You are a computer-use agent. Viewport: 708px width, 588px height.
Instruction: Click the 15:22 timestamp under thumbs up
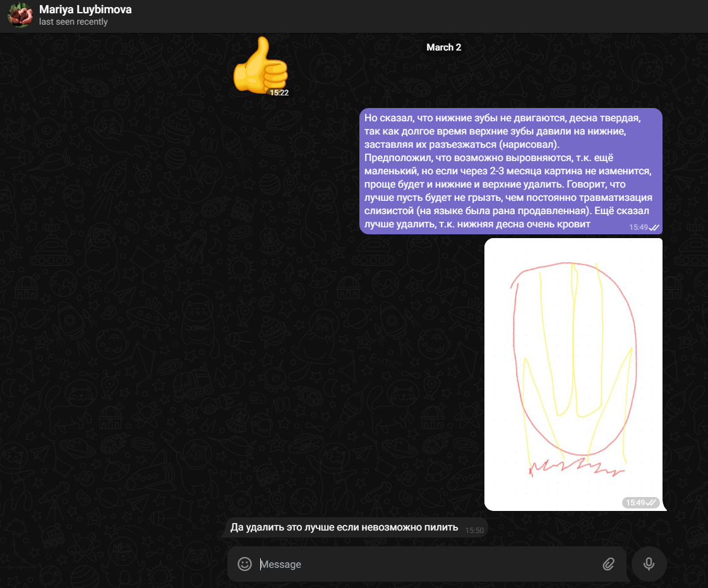[x=279, y=93]
